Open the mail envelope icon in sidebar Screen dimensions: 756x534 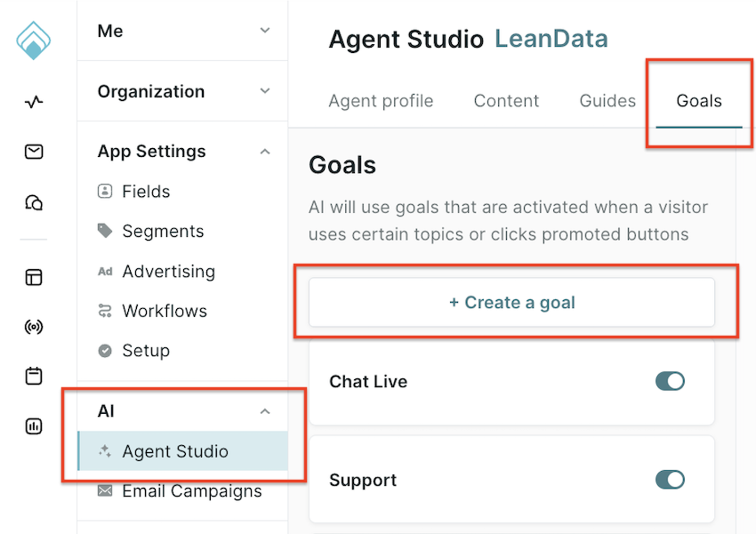(34, 152)
